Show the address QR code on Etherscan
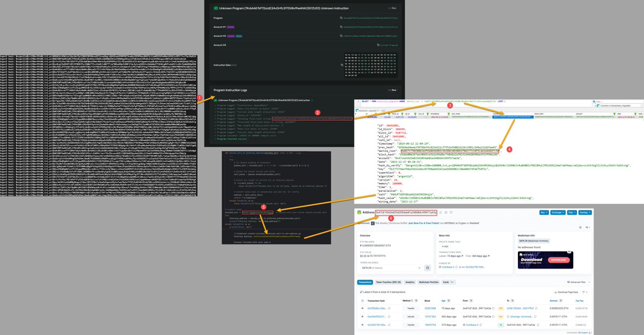The height and width of the screenshot is (335, 644). coord(446,212)
